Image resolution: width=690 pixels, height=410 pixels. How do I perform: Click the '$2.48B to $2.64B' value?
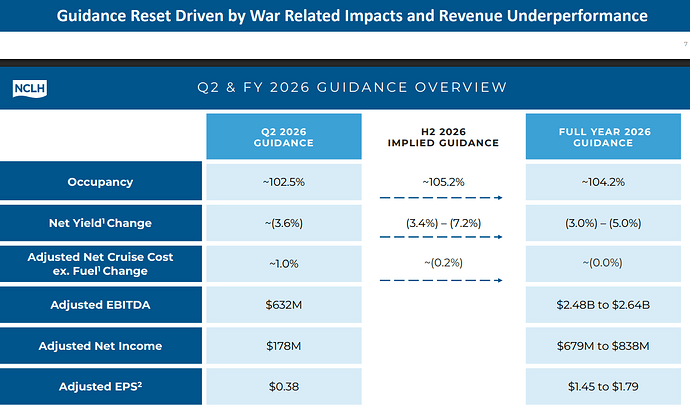(603, 305)
